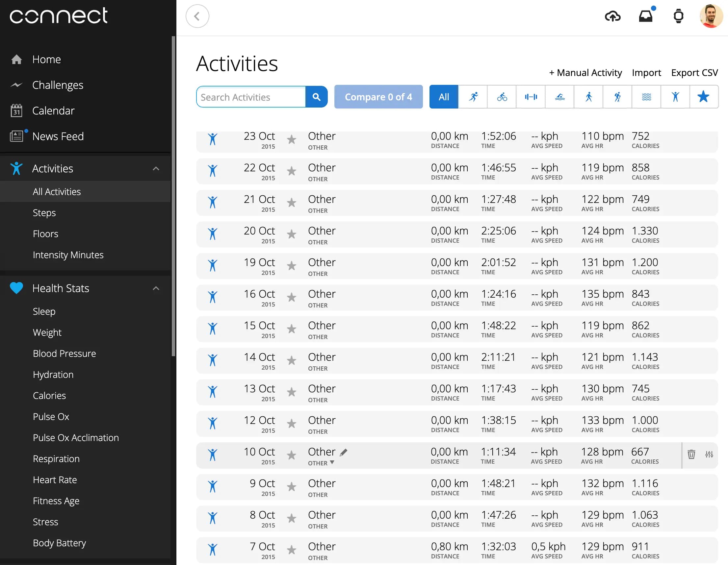Filter activities by cycling

502,97
